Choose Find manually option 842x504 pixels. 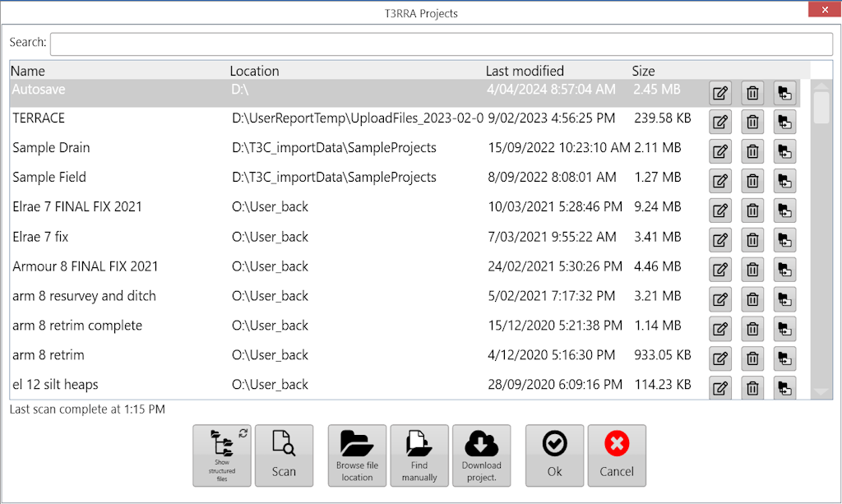[419, 455]
